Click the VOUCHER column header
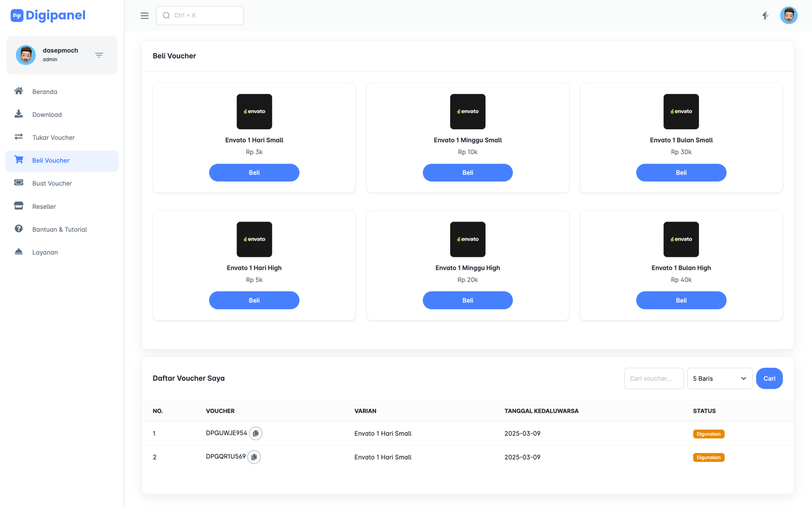This screenshot has width=812, height=507. [x=220, y=411]
